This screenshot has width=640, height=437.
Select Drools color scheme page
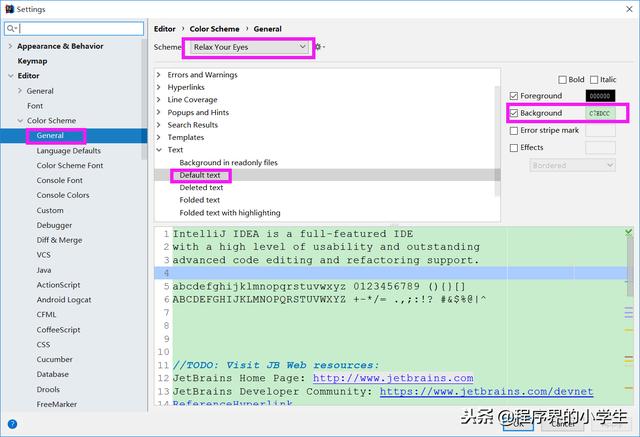click(x=48, y=389)
